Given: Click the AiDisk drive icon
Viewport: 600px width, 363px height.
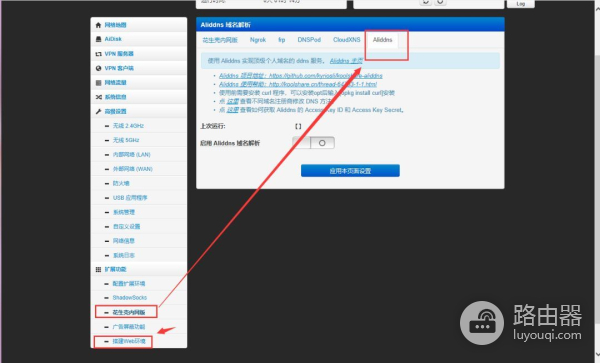Looking at the screenshot, I should [x=98, y=39].
